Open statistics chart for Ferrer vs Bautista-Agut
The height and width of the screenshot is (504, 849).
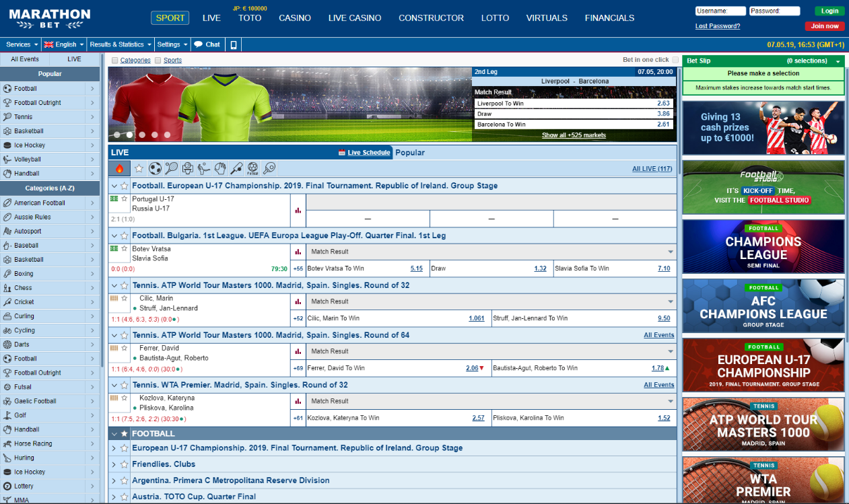click(298, 351)
